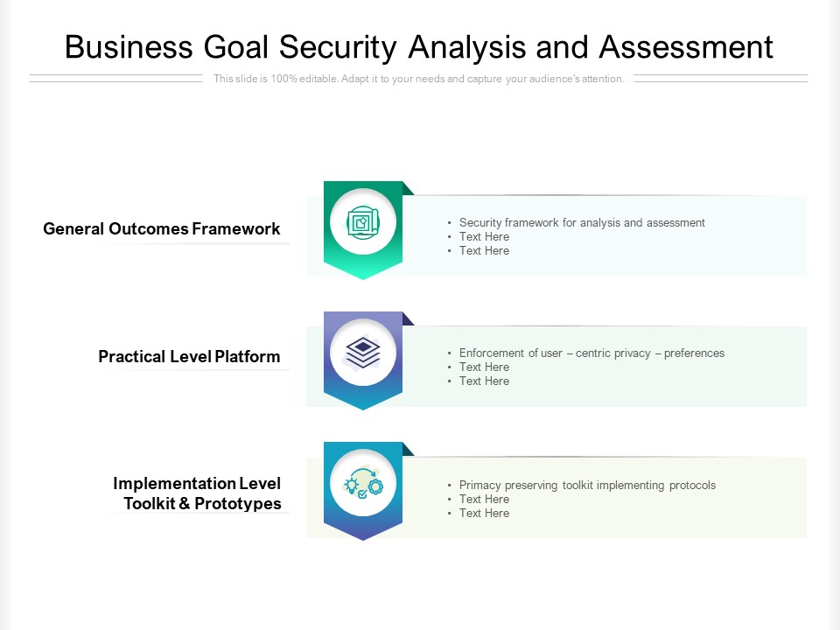Click 'Security framework for analysis and assessment' bullet

coord(582,223)
